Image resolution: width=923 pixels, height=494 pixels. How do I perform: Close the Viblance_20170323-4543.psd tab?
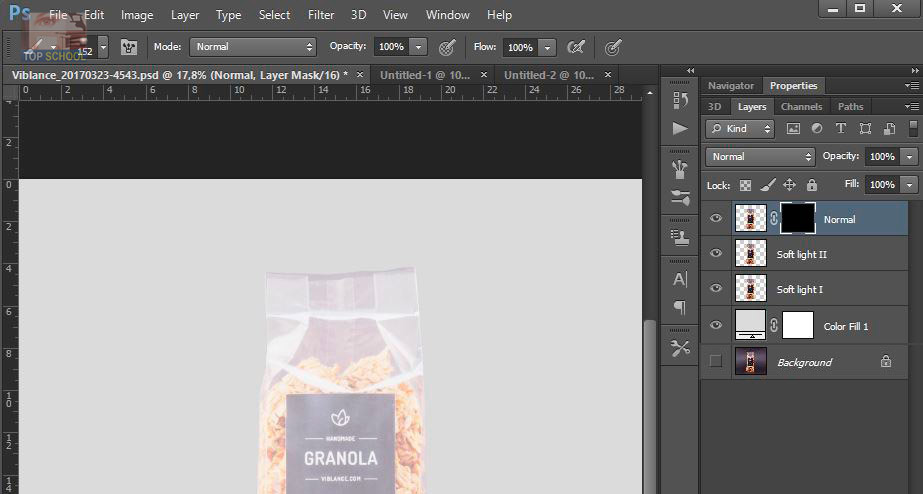click(360, 75)
